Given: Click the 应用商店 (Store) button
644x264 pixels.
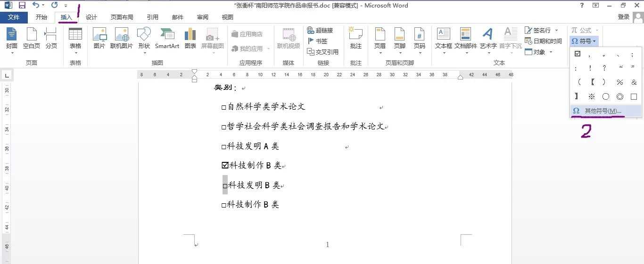Looking at the screenshot, I should (247, 34).
